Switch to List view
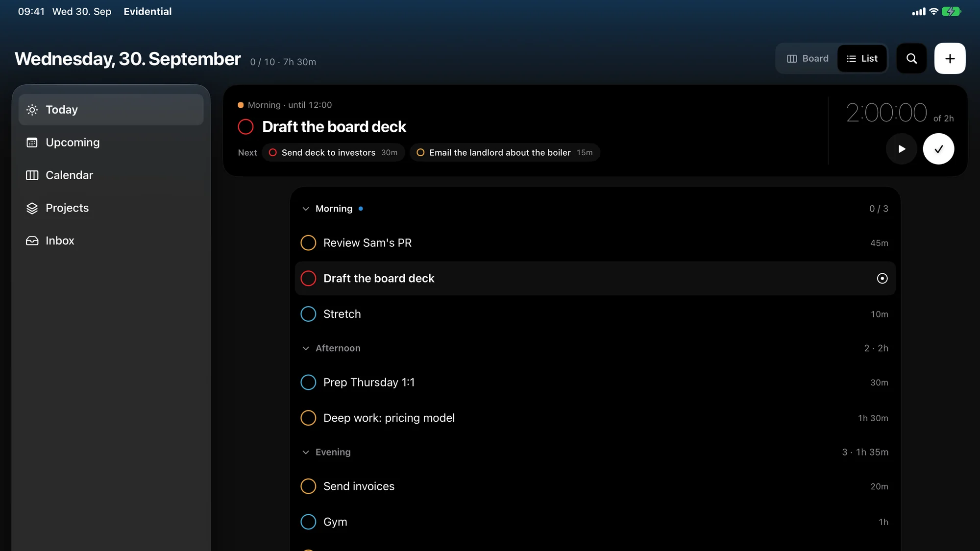The height and width of the screenshot is (551, 980). 862,58
